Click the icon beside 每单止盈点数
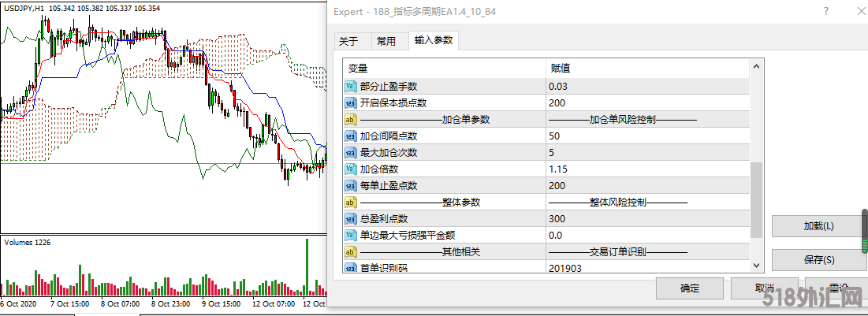 click(351, 186)
